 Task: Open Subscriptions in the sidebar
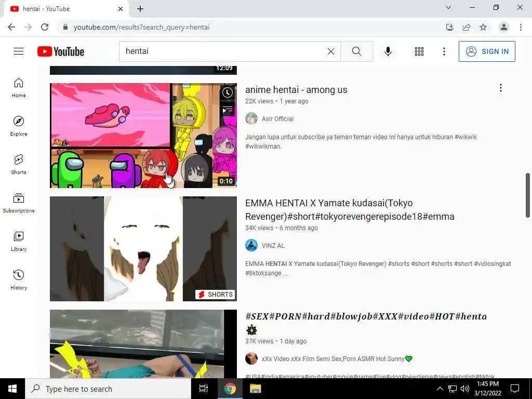pyautogui.click(x=19, y=203)
